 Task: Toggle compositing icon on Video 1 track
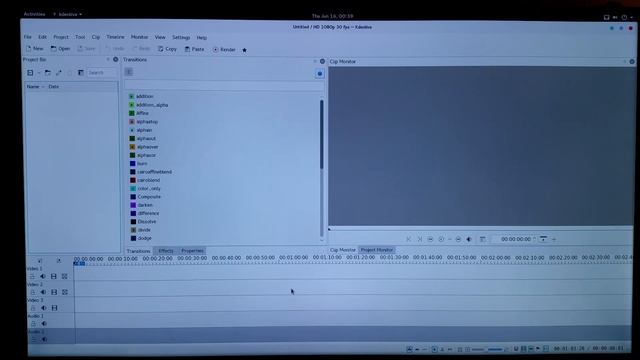pyautogui.click(x=64, y=276)
